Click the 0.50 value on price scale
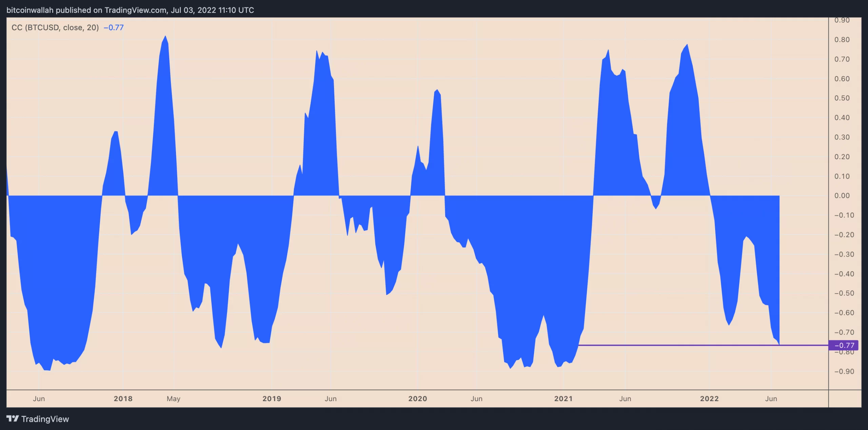 click(x=842, y=98)
